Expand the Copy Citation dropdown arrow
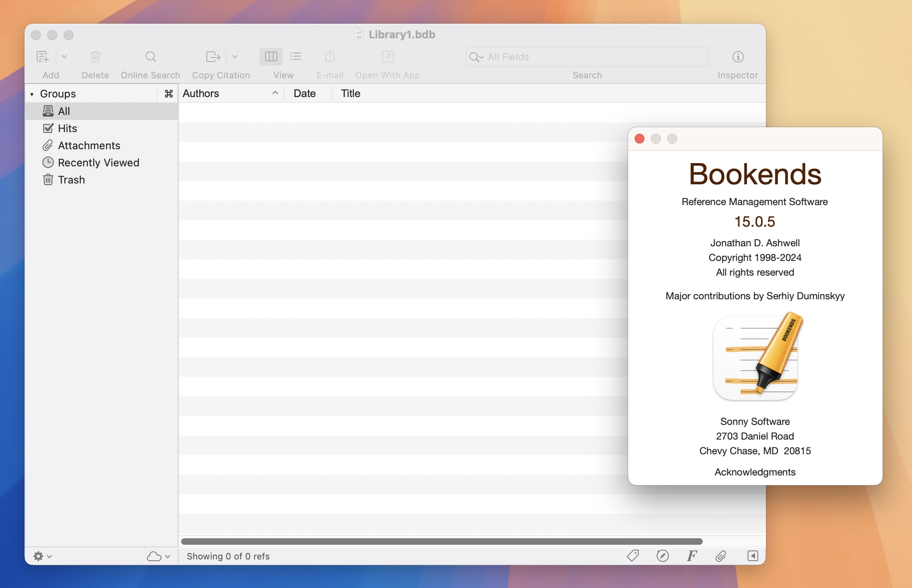This screenshot has height=588, width=912. coord(235,57)
